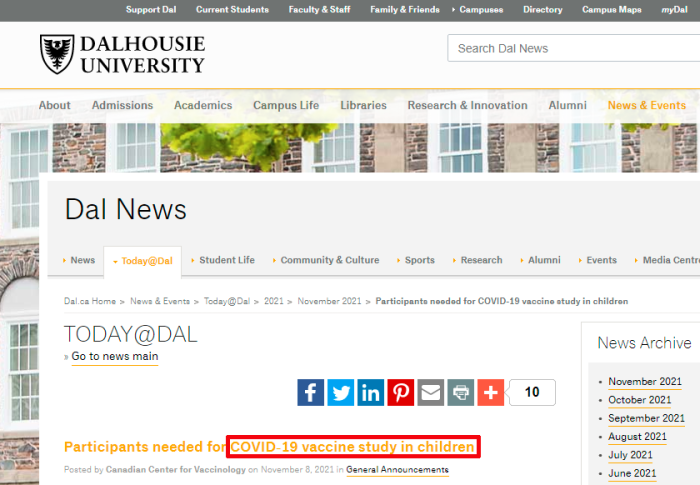This screenshot has width=700, height=485.
Task: Click the Dal News heading
Action: coord(126,209)
